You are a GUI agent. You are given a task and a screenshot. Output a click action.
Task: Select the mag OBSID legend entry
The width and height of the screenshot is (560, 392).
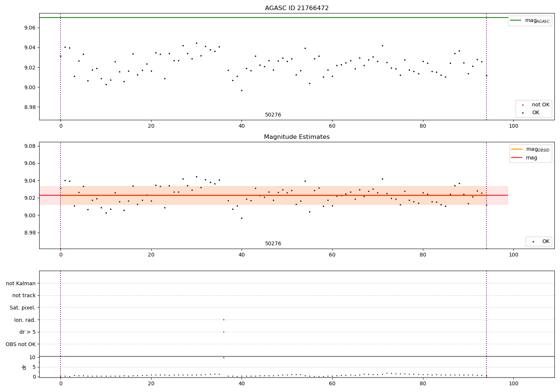click(531, 149)
